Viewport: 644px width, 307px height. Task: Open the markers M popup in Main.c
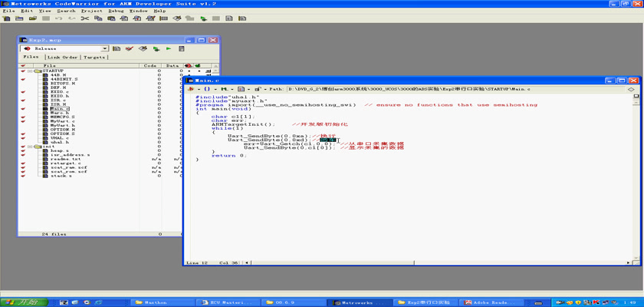[x=225, y=89]
